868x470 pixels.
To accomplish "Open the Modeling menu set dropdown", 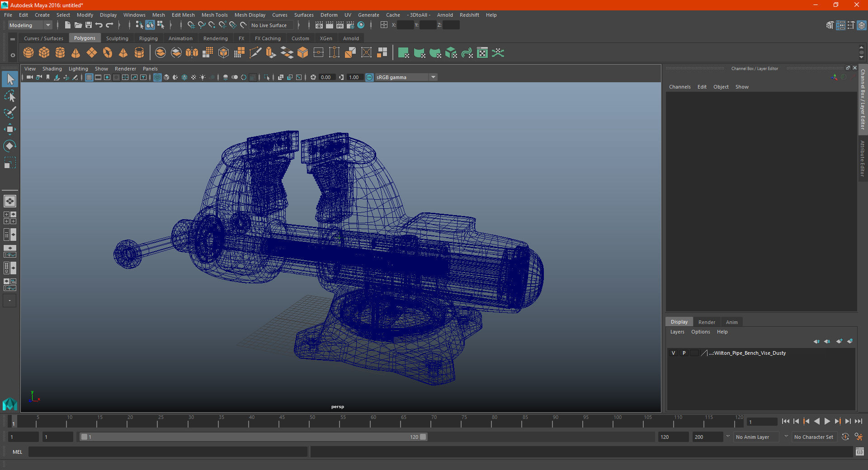I will point(30,25).
